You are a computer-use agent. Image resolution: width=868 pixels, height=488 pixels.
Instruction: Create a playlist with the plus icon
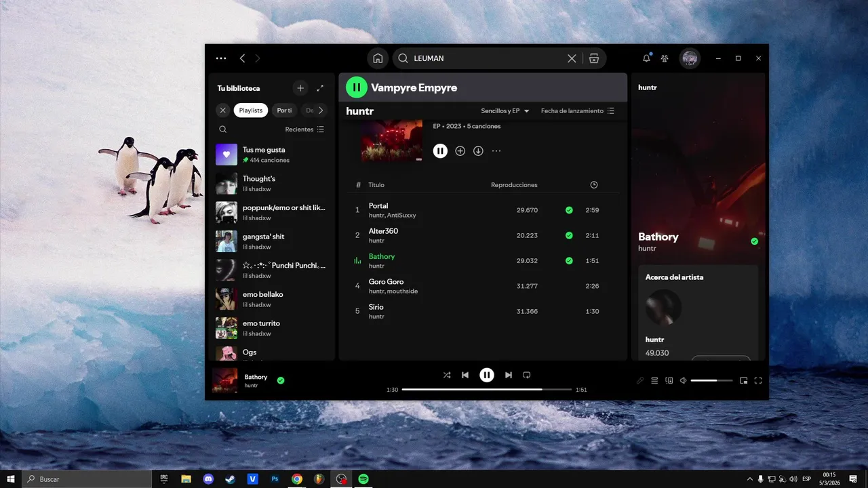(x=300, y=88)
